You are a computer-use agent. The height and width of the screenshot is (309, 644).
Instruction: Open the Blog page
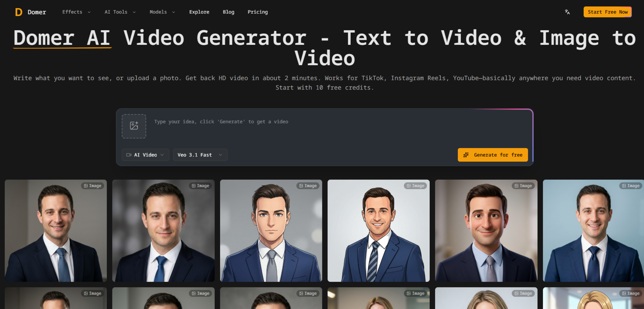point(228,12)
